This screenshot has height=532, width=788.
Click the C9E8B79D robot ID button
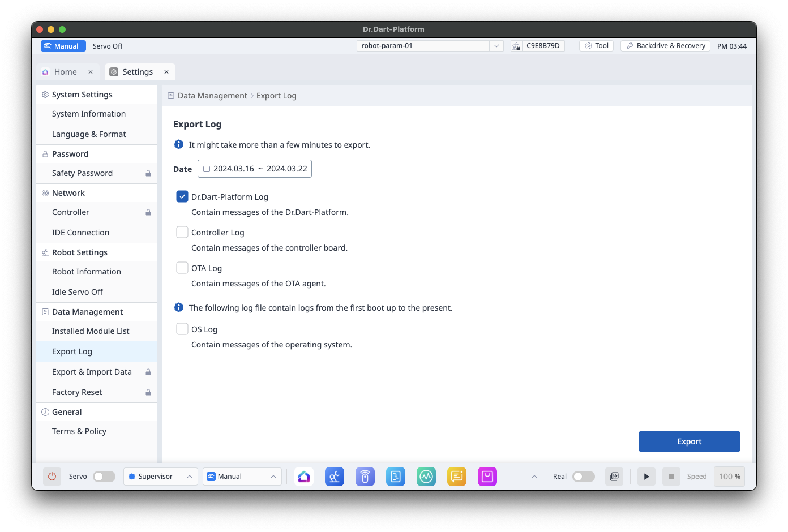[x=538, y=46]
